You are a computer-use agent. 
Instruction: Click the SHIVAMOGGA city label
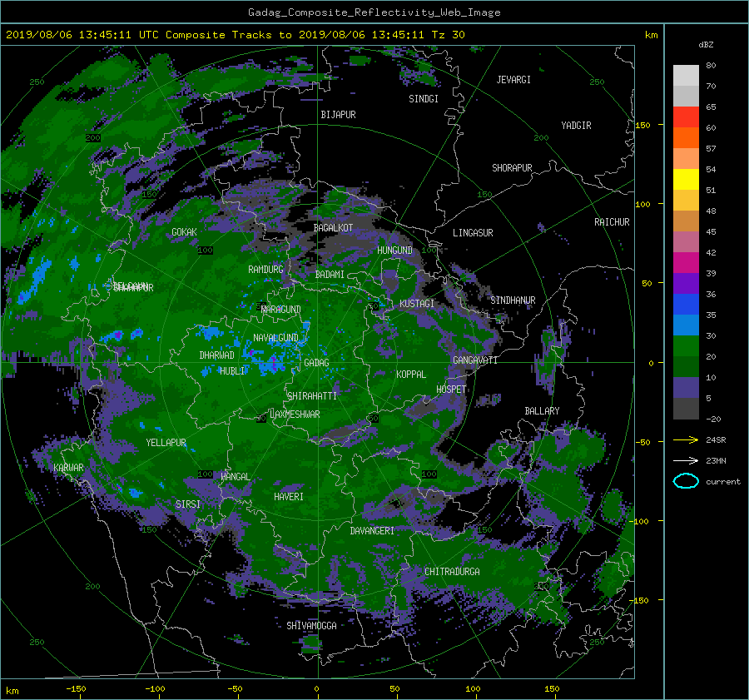pos(311,626)
